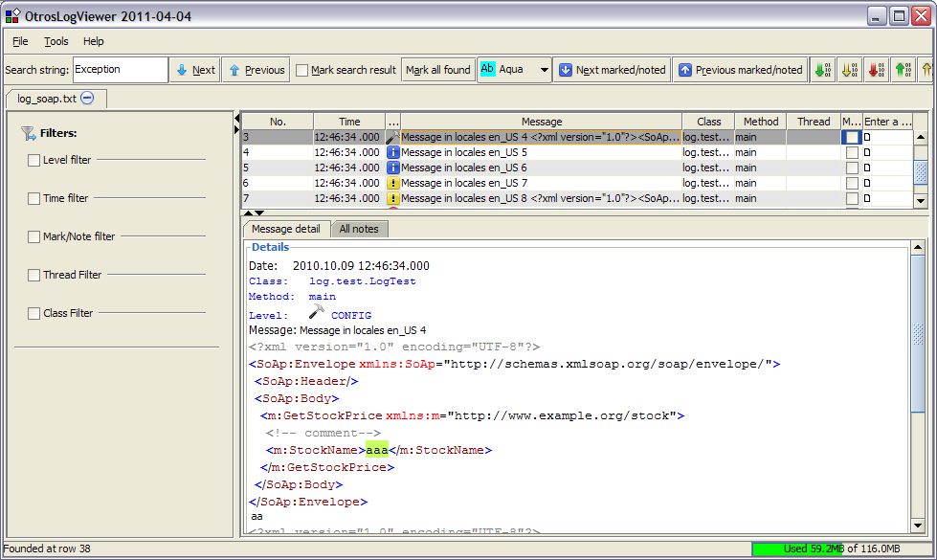Enable the Class Filter checkbox

pyautogui.click(x=34, y=313)
